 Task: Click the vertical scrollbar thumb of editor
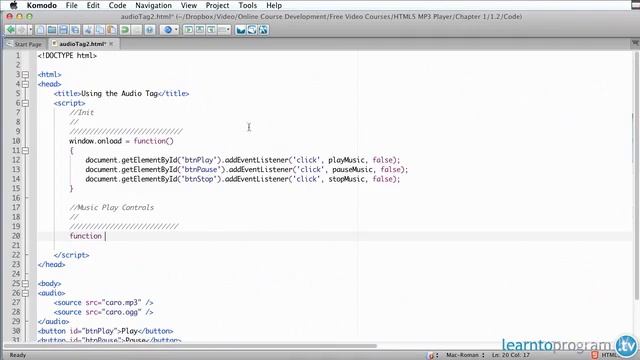(636, 176)
